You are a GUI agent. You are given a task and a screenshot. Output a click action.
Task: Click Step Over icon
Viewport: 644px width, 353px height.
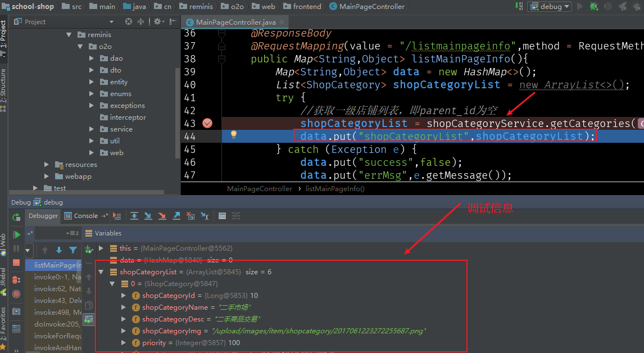click(x=134, y=216)
